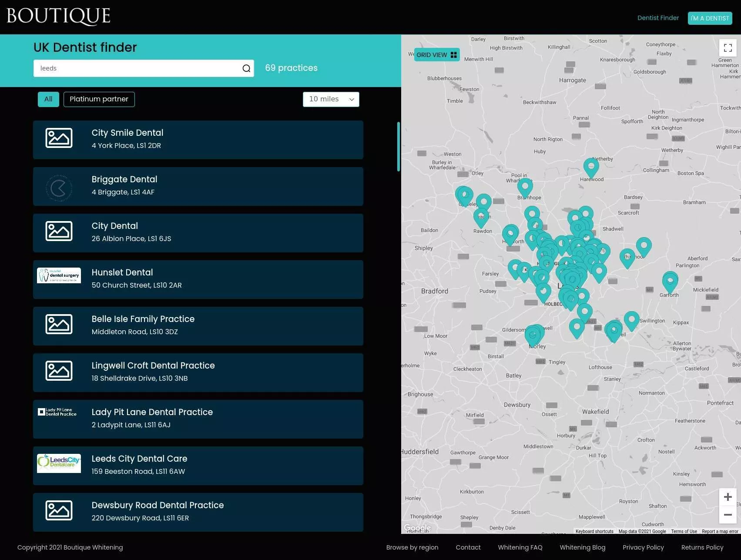This screenshot has height=560, width=741.
Task: Zoom out on the map
Action: point(728,515)
